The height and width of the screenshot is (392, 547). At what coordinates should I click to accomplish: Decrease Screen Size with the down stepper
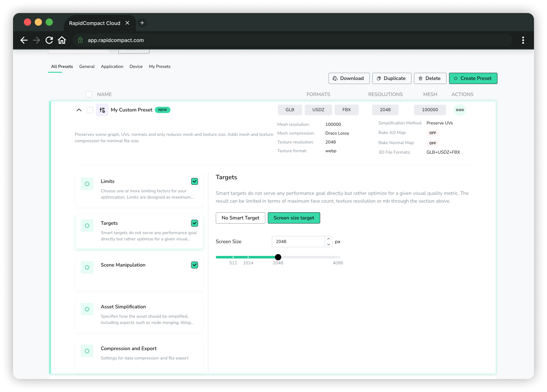(x=328, y=245)
